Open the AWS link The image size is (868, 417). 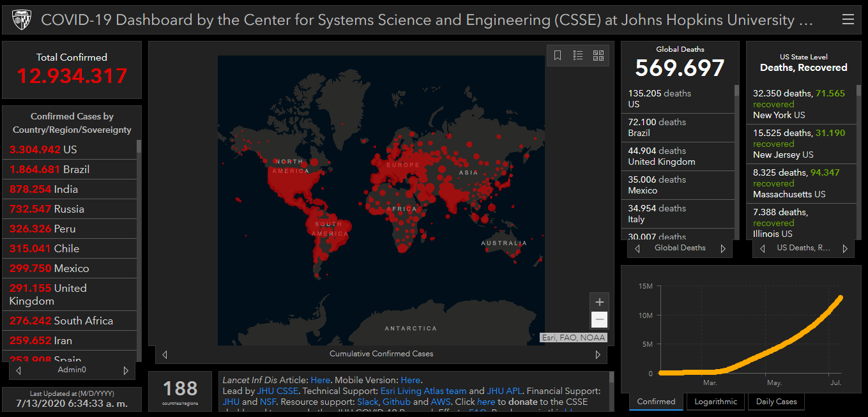[441, 402]
